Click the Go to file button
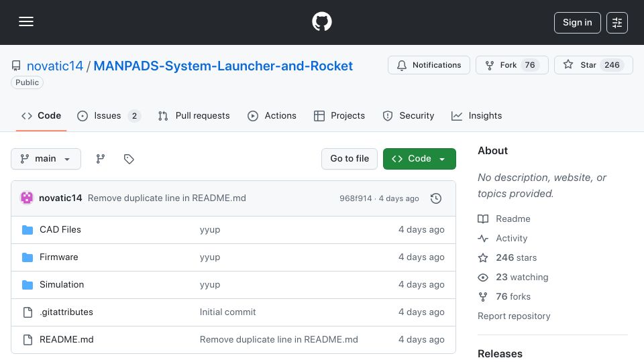Image resolution: width=644 pixels, height=362 pixels. pyautogui.click(x=349, y=159)
